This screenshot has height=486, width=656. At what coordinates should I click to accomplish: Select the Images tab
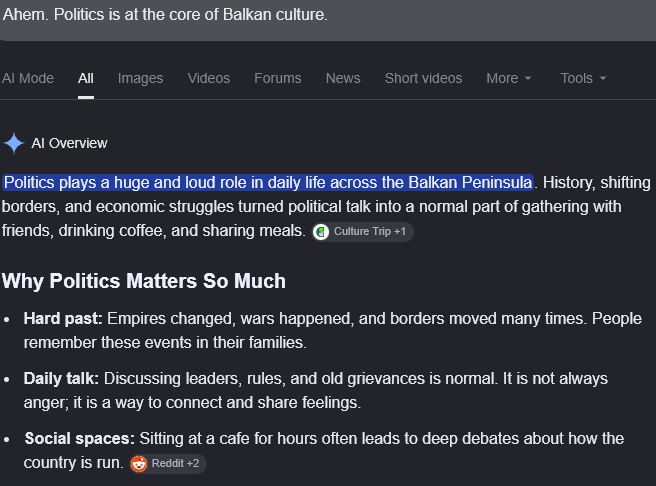pyautogui.click(x=140, y=78)
